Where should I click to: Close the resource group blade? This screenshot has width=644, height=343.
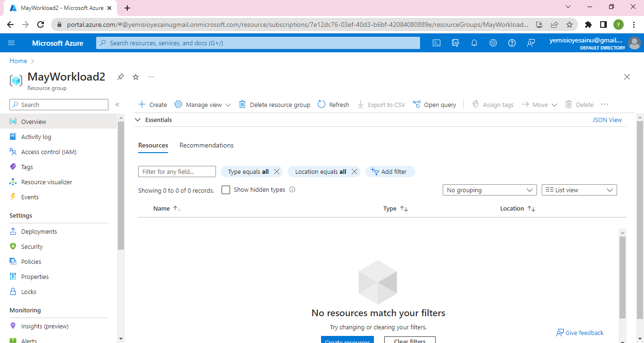(x=627, y=77)
